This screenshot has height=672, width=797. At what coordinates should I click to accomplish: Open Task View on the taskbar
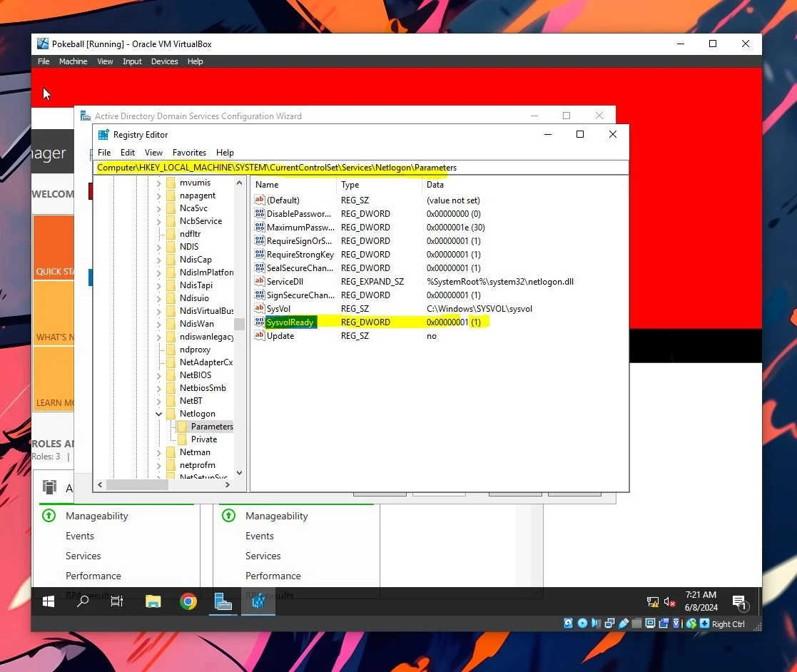tap(117, 602)
